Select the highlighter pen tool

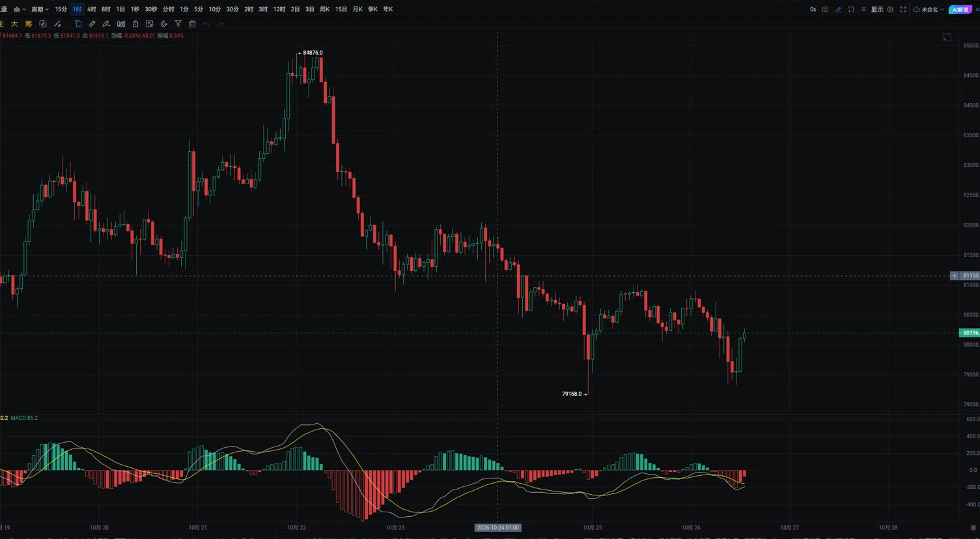(x=107, y=24)
